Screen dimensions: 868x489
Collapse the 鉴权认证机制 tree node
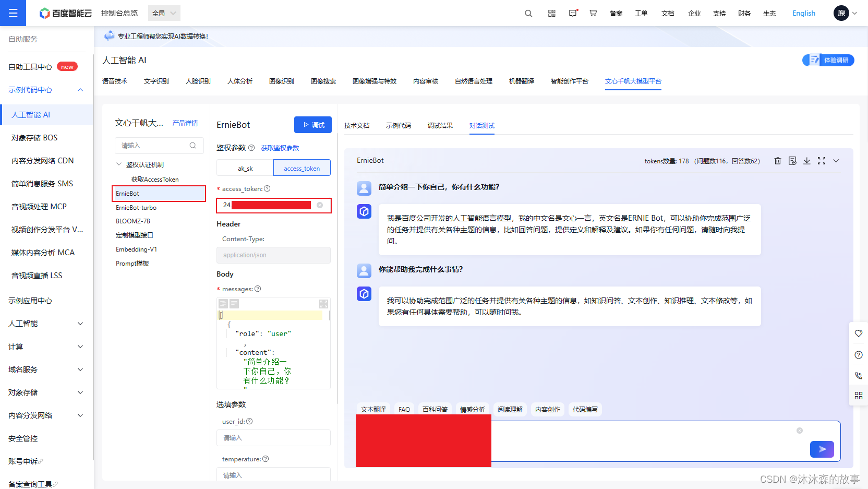click(119, 164)
